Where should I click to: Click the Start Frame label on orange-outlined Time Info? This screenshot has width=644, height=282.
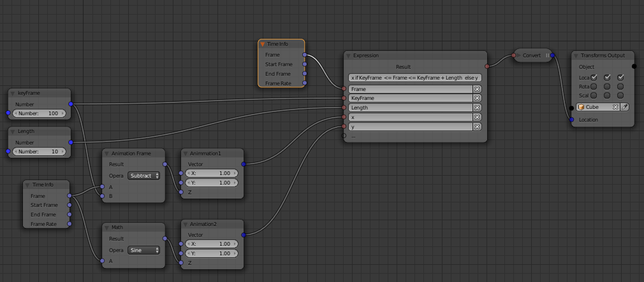(279, 64)
